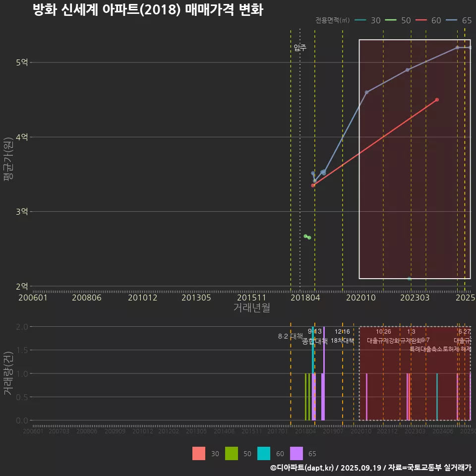Screen dimensions: 476x476
Task: Click the green 50 swatch in bottom legend
Action: (x=232, y=453)
